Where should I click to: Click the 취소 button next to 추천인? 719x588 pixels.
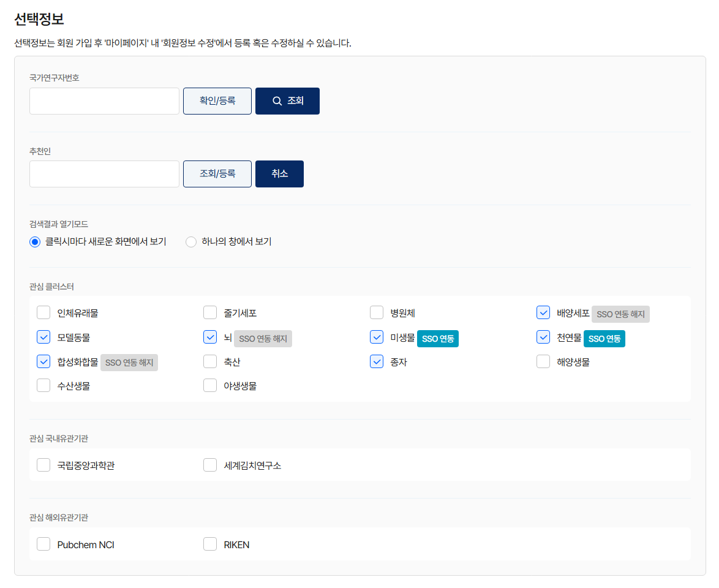click(x=279, y=174)
